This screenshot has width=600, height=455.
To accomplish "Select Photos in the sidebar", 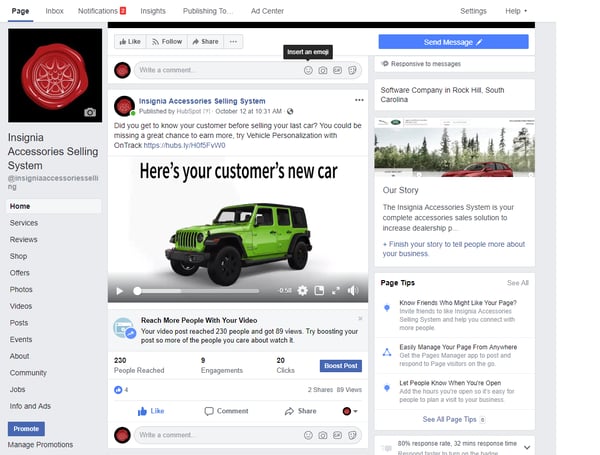I will (21, 289).
